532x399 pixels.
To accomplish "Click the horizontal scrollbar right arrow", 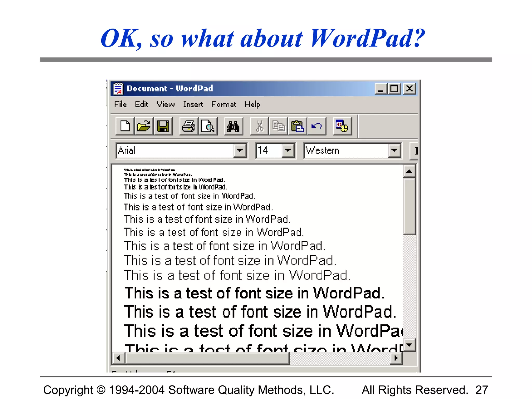I will click(x=396, y=358).
